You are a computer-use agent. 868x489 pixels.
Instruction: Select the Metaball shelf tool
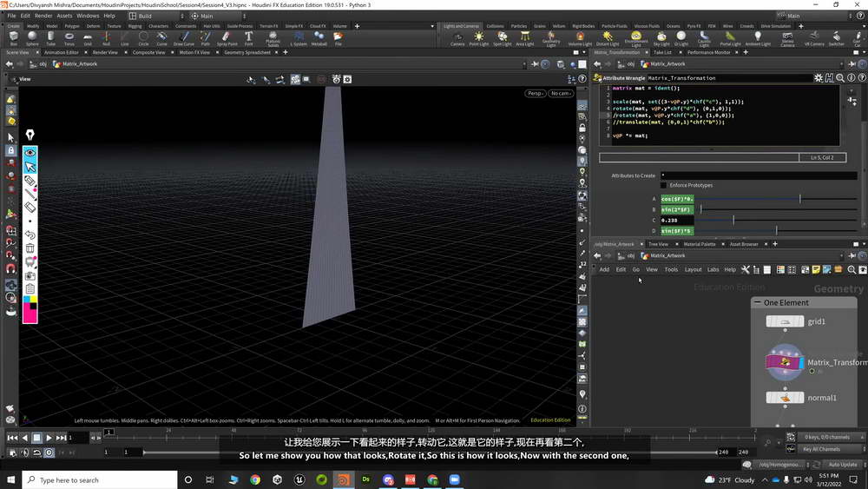(319, 38)
